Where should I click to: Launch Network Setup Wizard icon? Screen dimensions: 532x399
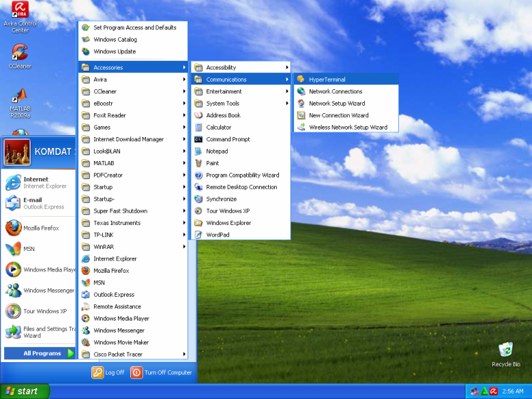pyautogui.click(x=301, y=103)
